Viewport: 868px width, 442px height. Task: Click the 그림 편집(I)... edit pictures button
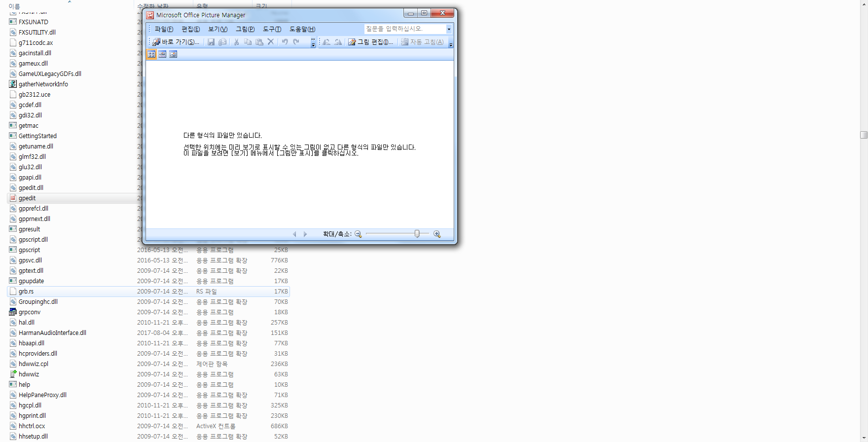(371, 42)
